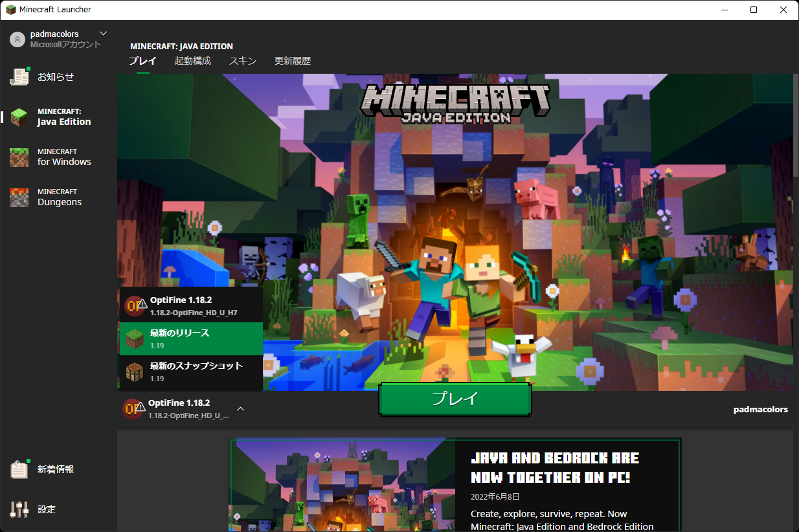Viewport: 799px width, 532px height.
Task: Click padmacolors username beside play button
Action: point(761,409)
